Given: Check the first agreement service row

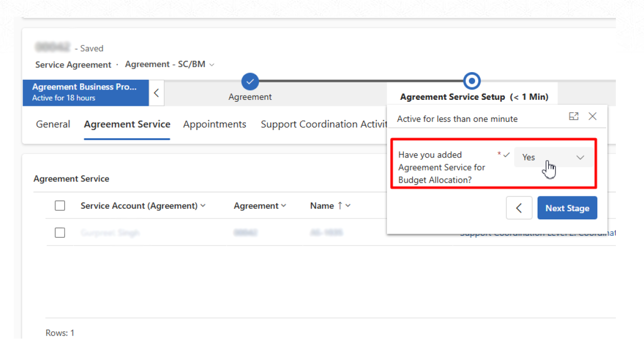Looking at the screenshot, I should [x=60, y=233].
